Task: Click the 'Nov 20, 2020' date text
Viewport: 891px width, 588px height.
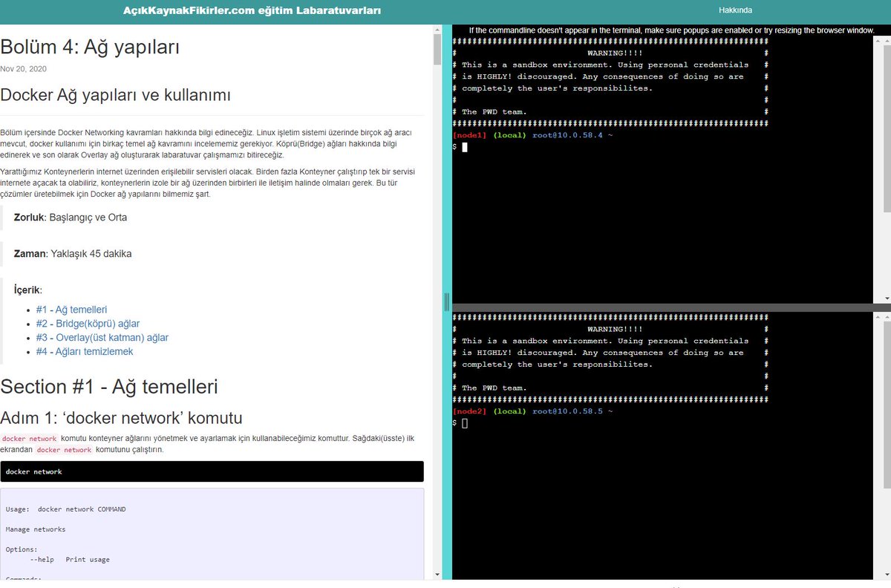Action: click(x=23, y=69)
